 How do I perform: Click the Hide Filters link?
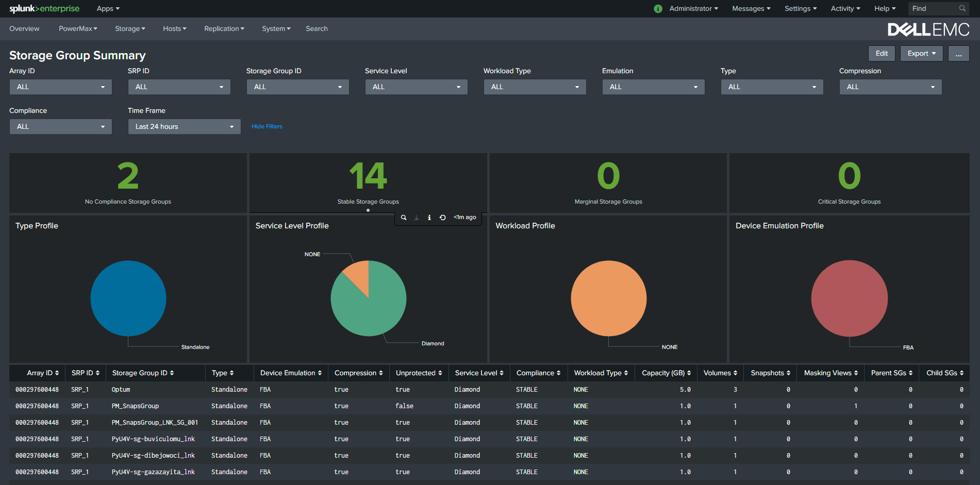point(267,126)
